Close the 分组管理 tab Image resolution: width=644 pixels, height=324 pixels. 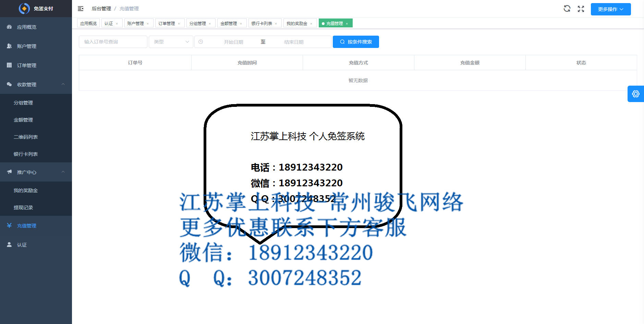[x=210, y=24]
